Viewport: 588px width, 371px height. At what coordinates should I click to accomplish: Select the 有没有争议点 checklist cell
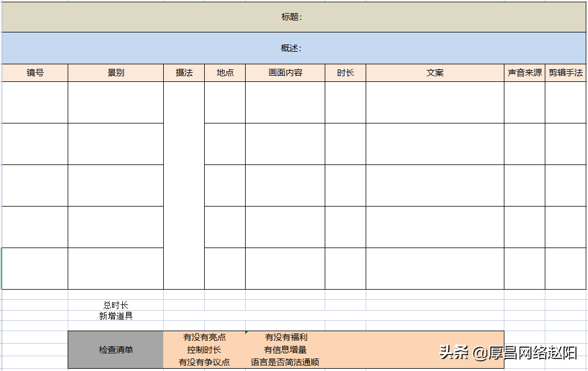(x=204, y=362)
